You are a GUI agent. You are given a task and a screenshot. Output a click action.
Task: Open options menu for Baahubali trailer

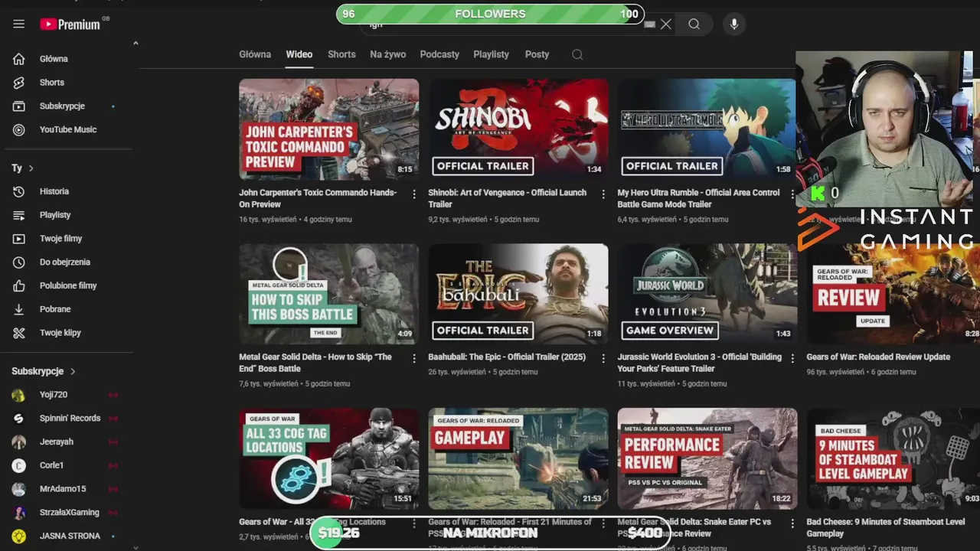[603, 358]
